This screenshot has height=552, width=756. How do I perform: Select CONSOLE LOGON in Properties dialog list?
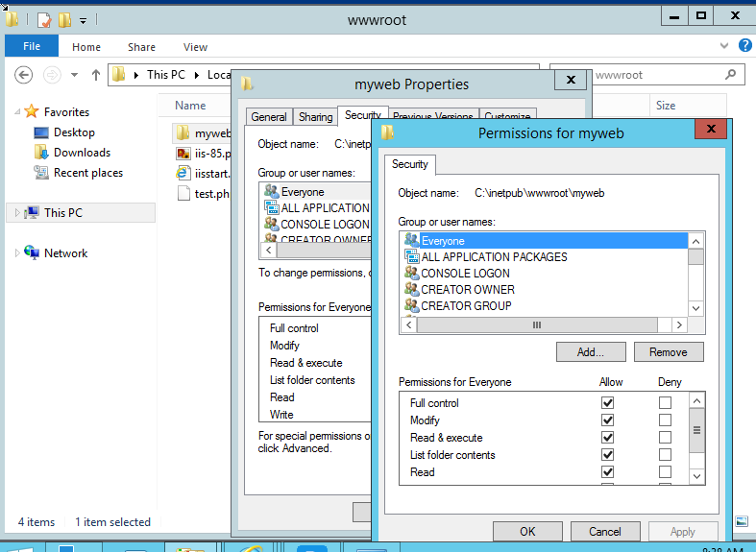317,224
